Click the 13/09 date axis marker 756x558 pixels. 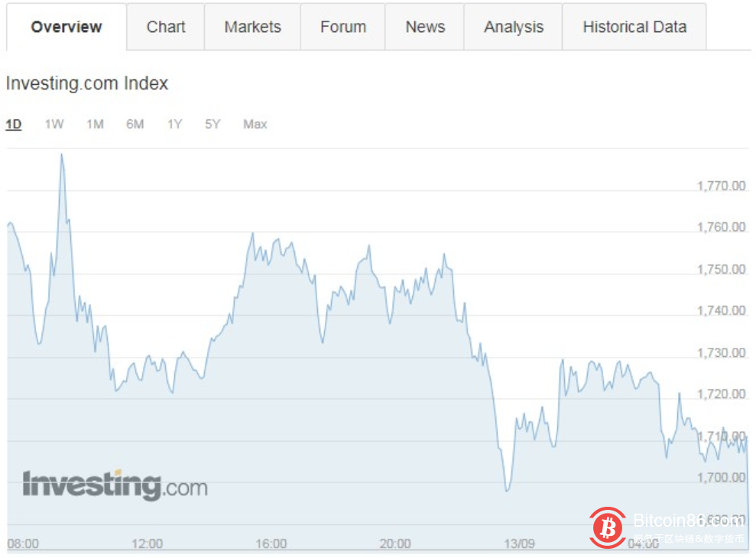pos(519,544)
